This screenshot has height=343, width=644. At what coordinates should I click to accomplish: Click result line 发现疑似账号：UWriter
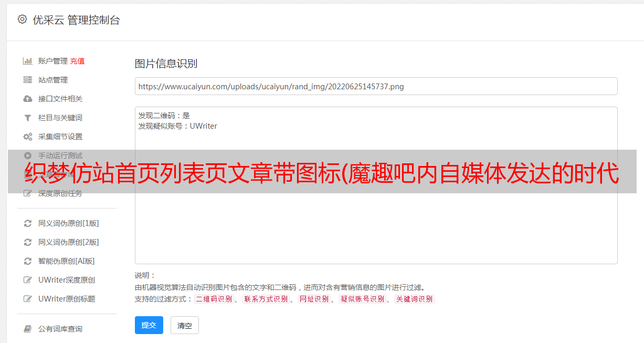[x=177, y=126]
